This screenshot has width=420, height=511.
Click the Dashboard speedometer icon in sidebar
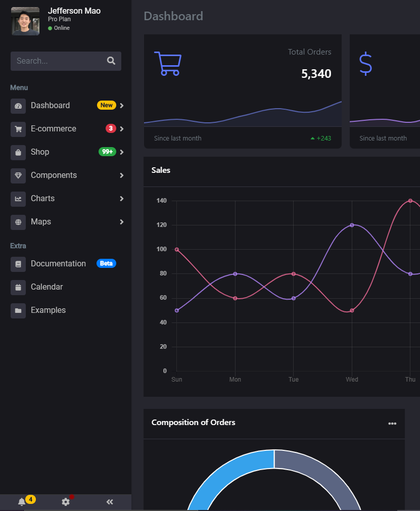pos(18,106)
